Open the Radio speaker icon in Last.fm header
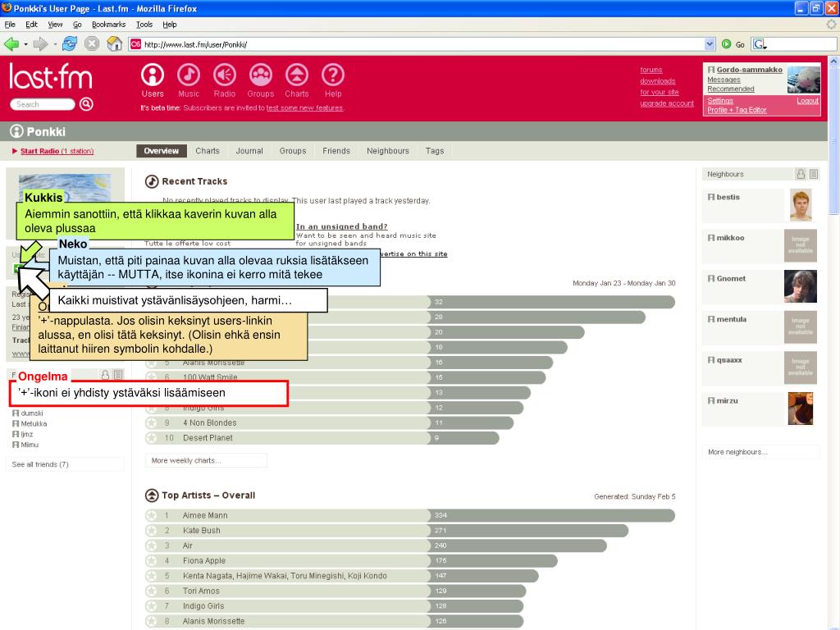Screen dimensions: 840x630 coord(225,75)
